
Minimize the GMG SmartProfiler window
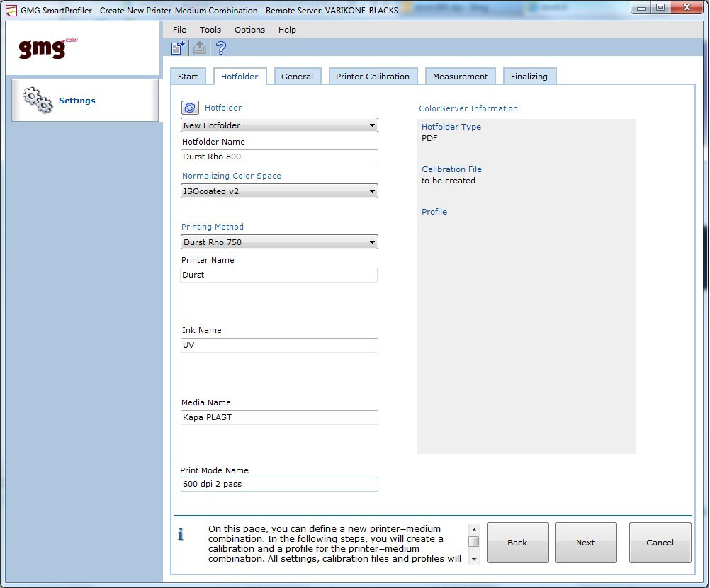click(641, 8)
